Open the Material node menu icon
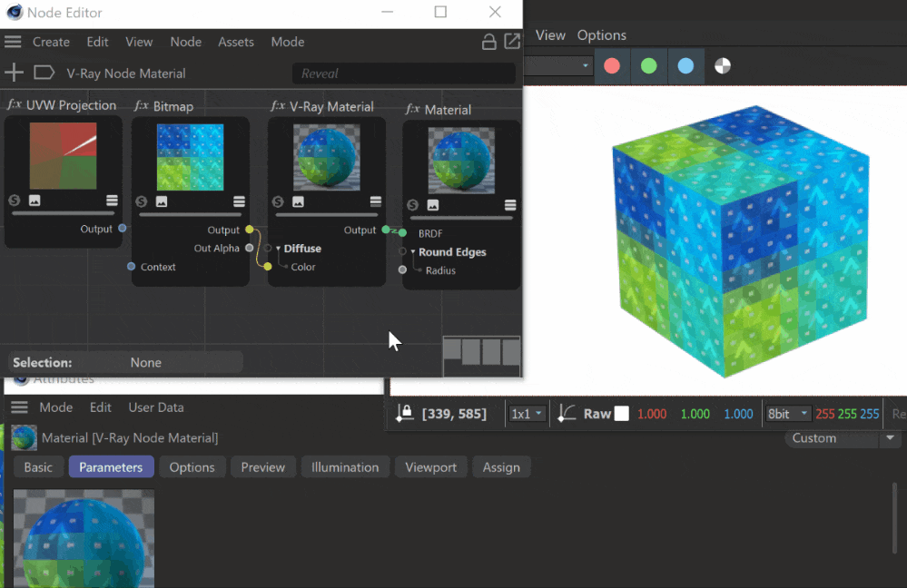The height and width of the screenshot is (588, 907). point(510,205)
